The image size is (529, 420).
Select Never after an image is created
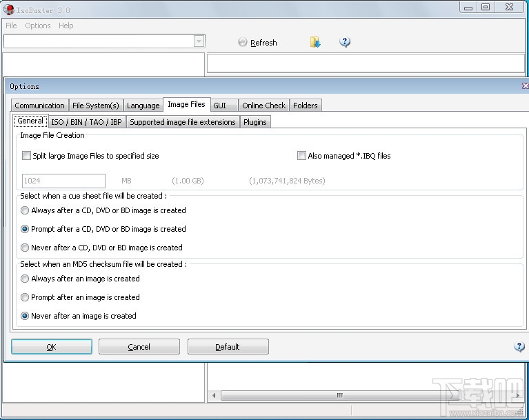25,316
